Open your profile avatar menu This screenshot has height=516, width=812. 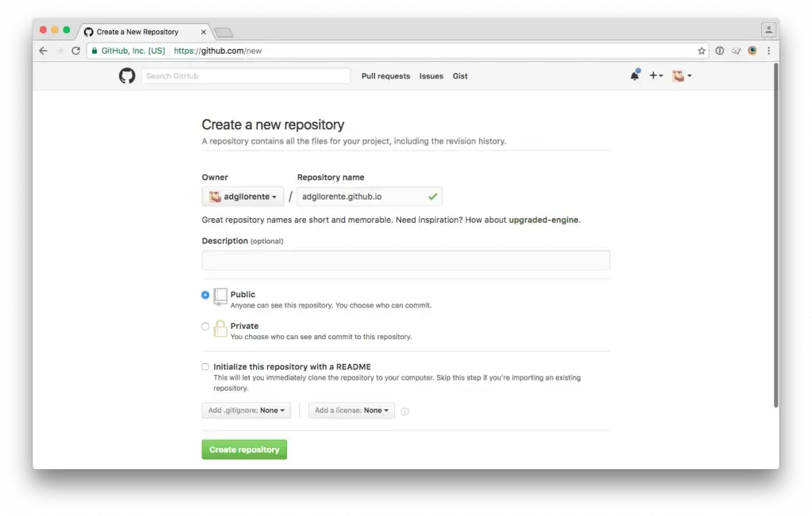coord(680,75)
